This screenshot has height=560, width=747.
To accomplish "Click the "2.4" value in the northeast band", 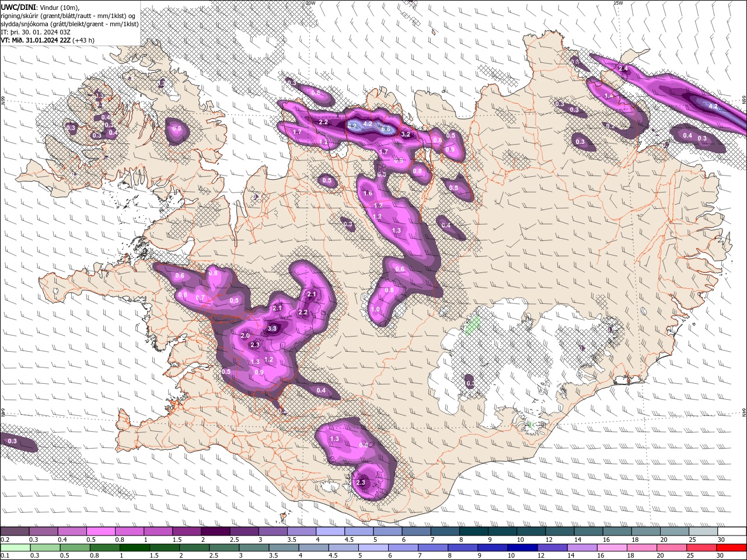I will pyautogui.click(x=623, y=69).
